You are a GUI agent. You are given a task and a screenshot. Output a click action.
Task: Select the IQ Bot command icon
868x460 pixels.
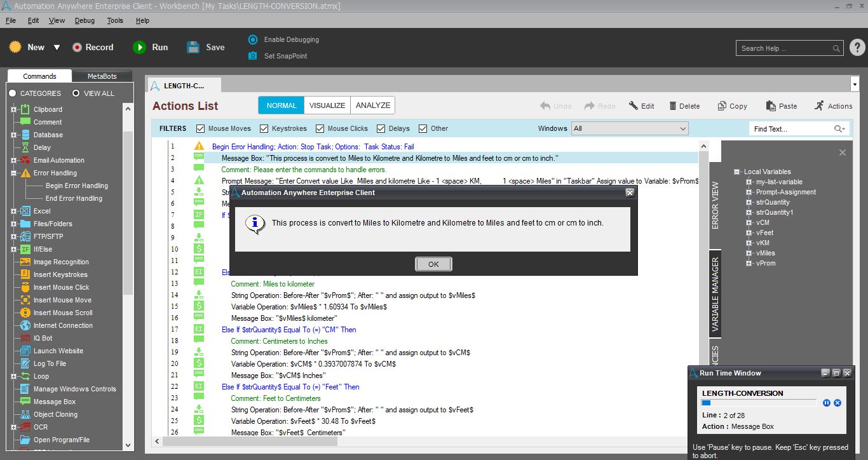coord(25,338)
